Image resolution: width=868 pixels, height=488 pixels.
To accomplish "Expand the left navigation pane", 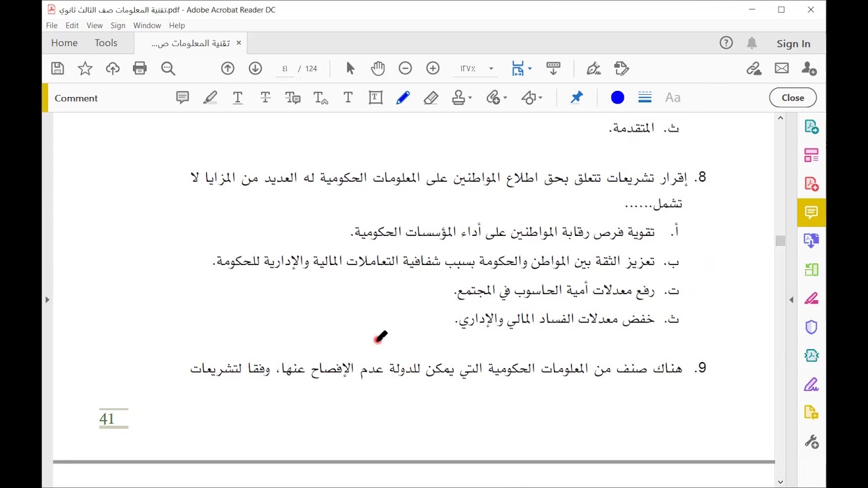I will pyautogui.click(x=47, y=299).
